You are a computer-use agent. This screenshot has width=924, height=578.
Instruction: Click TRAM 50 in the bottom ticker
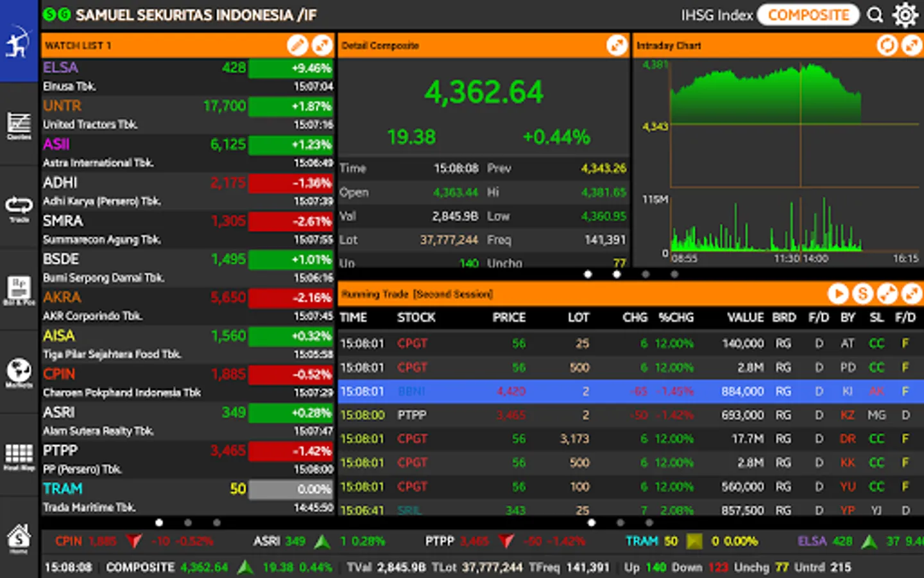tap(652, 541)
